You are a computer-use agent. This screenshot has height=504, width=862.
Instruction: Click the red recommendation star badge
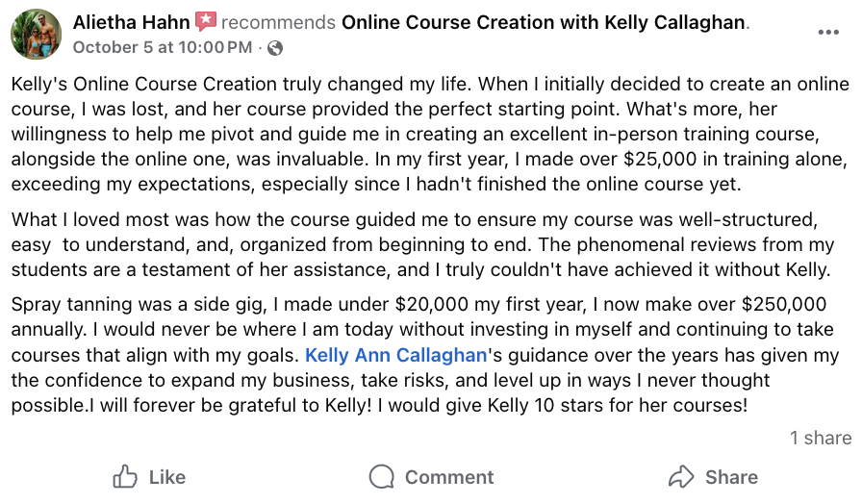[206, 21]
